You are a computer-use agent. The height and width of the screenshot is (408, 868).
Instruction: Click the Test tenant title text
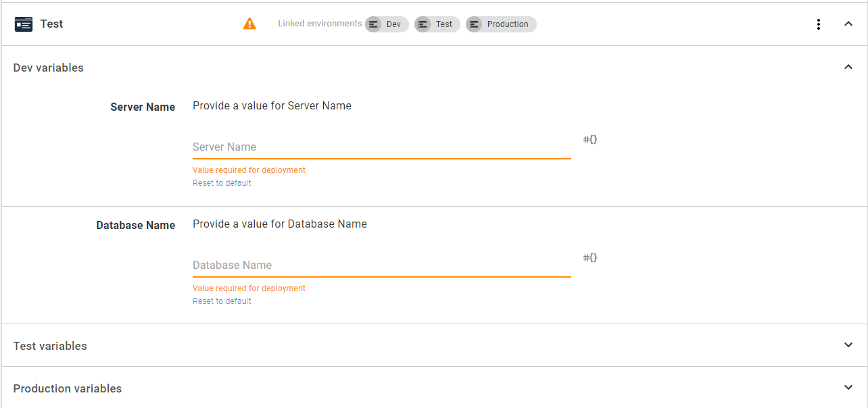click(x=51, y=24)
